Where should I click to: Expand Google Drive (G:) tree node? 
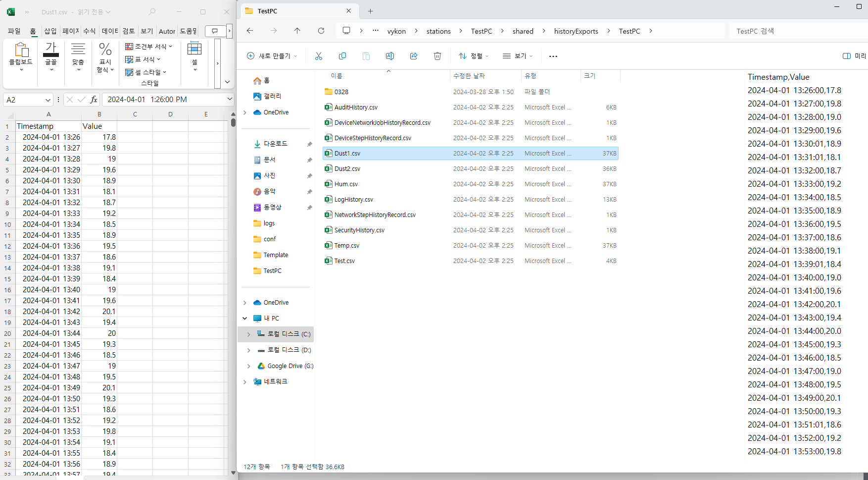tap(248, 366)
